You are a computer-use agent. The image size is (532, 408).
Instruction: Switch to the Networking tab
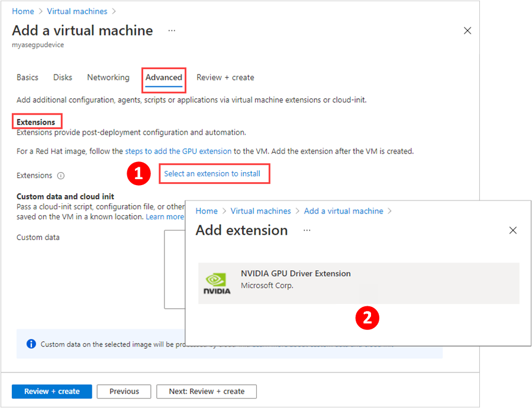pyautogui.click(x=108, y=77)
